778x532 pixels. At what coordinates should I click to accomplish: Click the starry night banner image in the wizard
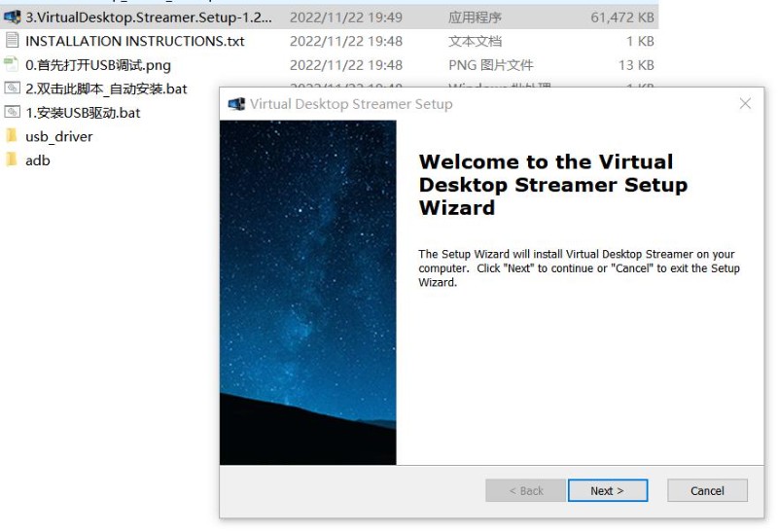tap(307, 293)
